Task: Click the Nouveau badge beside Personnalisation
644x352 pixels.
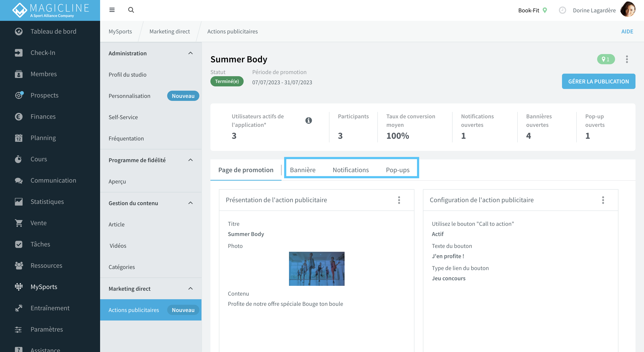Action: (183, 96)
